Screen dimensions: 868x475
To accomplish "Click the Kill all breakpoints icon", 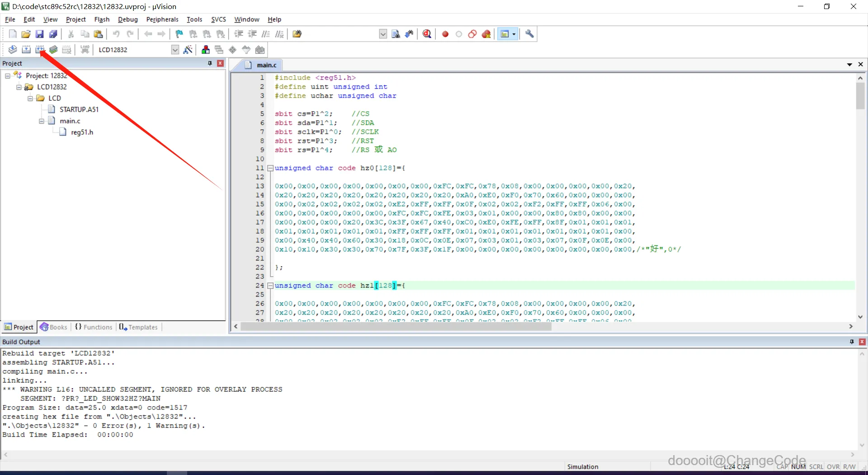I will [x=486, y=34].
